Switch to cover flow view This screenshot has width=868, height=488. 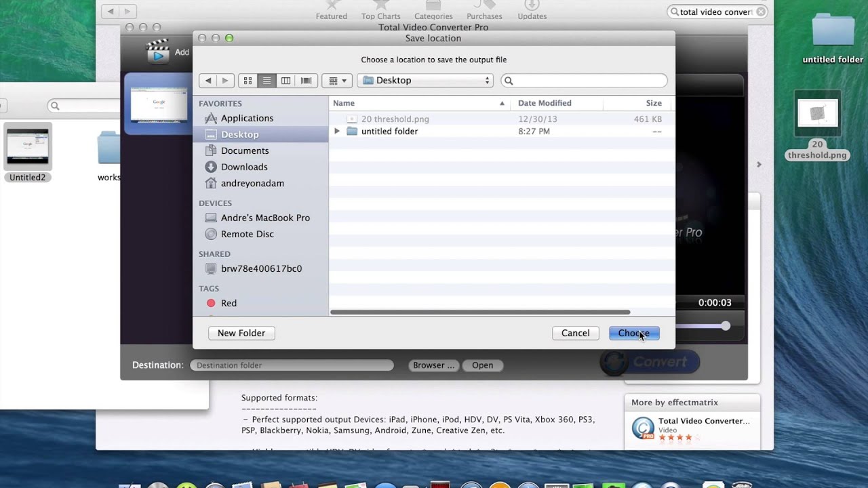pos(306,81)
